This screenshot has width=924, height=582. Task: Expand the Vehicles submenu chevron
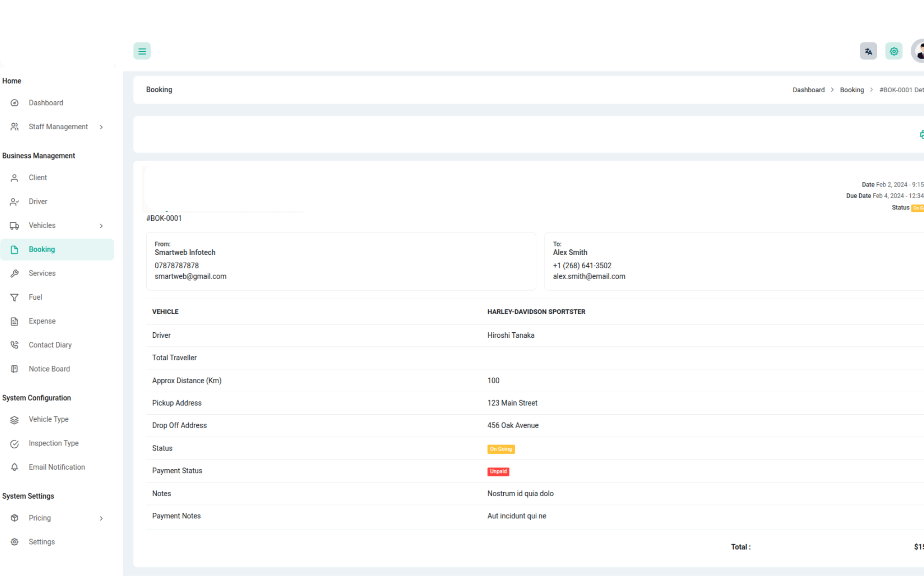[x=101, y=226]
